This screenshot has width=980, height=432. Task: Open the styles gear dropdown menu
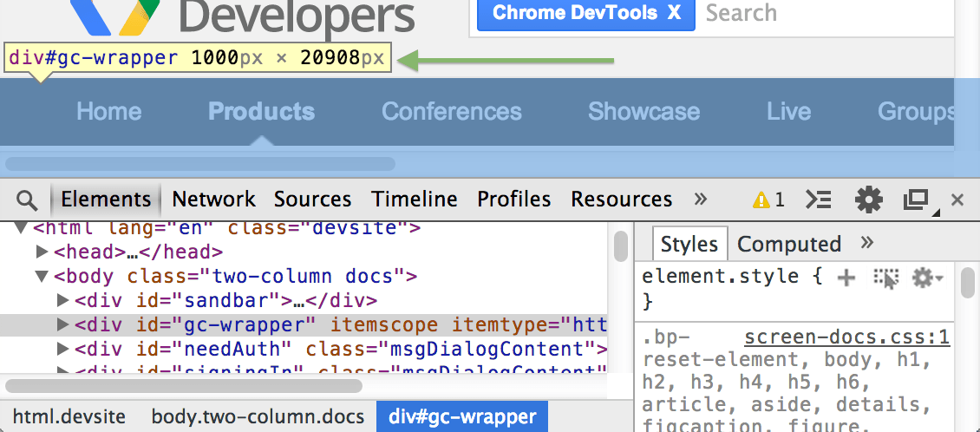926,278
